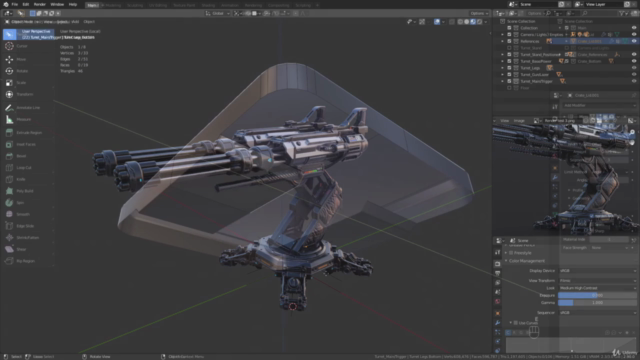Select the Shrink/Fatten tool
Viewport: 640px width, 360px height.
9,238
